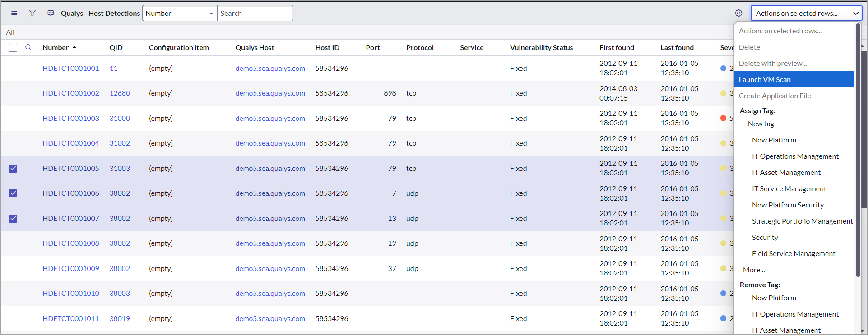Assign the IT Asset Management tag
Image resolution: width=868 pixels, height=335 pixels.
coord(786,173)
